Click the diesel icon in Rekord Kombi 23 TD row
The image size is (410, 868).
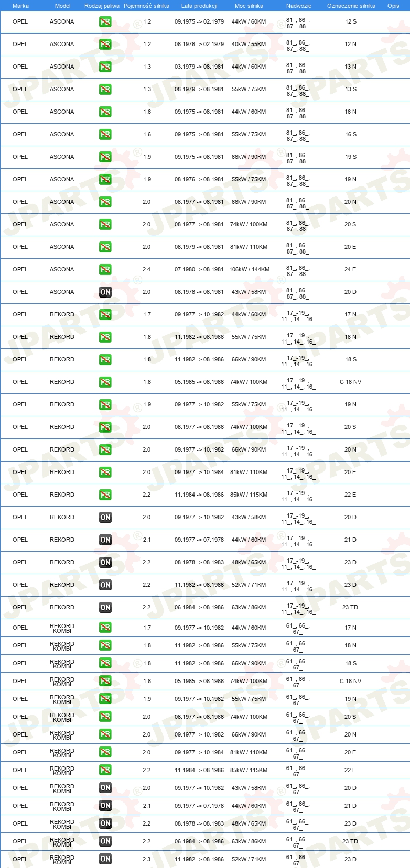point(105,841)
